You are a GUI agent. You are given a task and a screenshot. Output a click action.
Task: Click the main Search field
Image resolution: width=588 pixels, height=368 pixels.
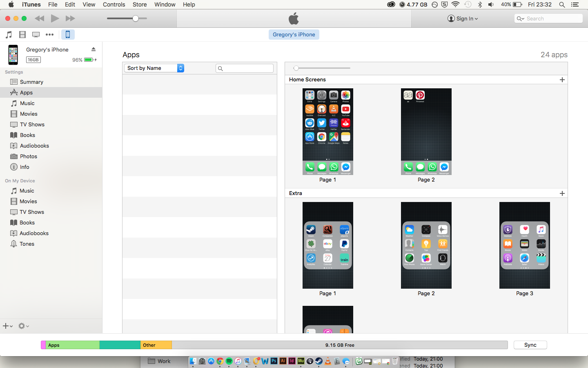(548, 18)
